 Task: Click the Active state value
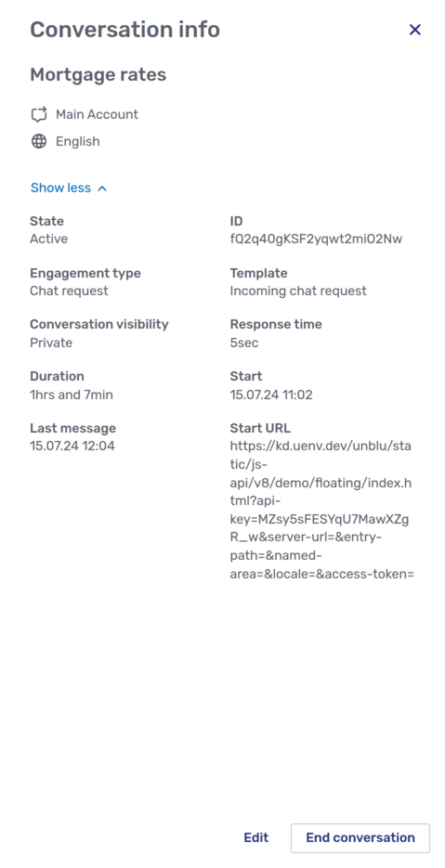[x=48, y=240]
